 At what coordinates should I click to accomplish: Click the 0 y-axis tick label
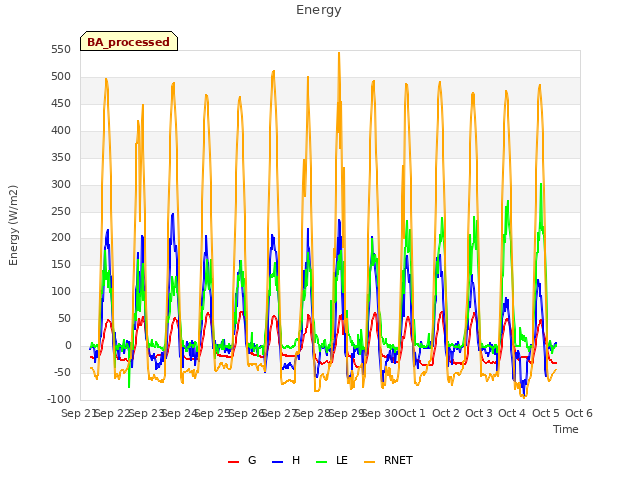coord(68,345)
